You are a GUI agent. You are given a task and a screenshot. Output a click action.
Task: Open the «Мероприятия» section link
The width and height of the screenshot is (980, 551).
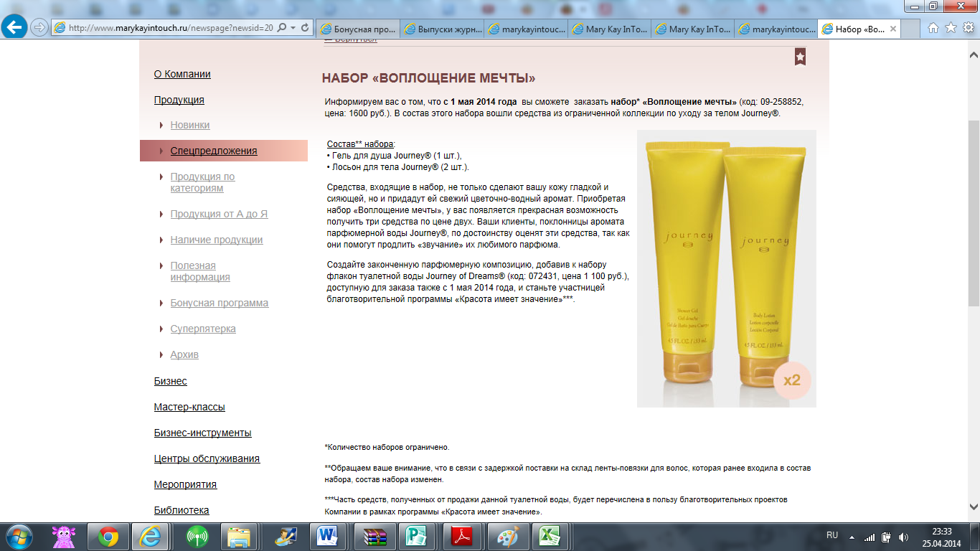(185, 484)
